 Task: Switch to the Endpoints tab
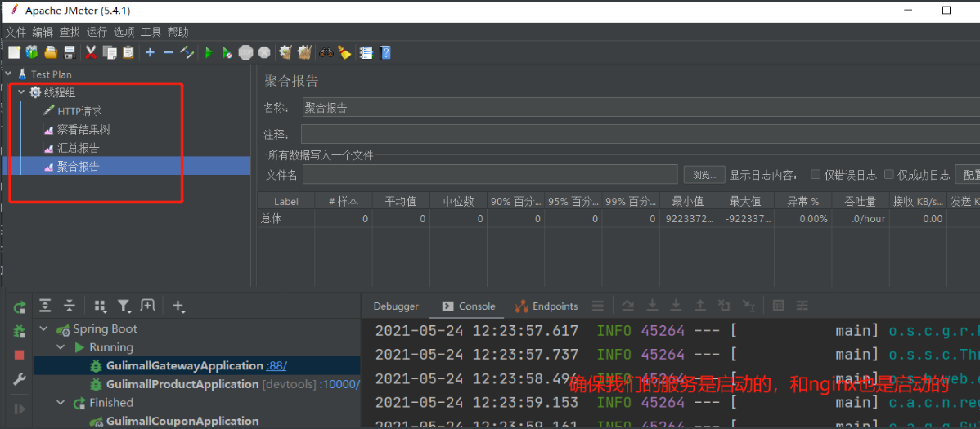546,306
